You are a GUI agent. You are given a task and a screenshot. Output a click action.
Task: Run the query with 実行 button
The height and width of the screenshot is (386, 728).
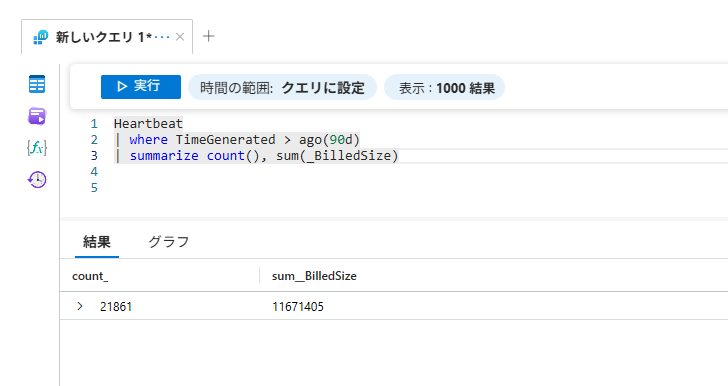(x=141, y=87)
